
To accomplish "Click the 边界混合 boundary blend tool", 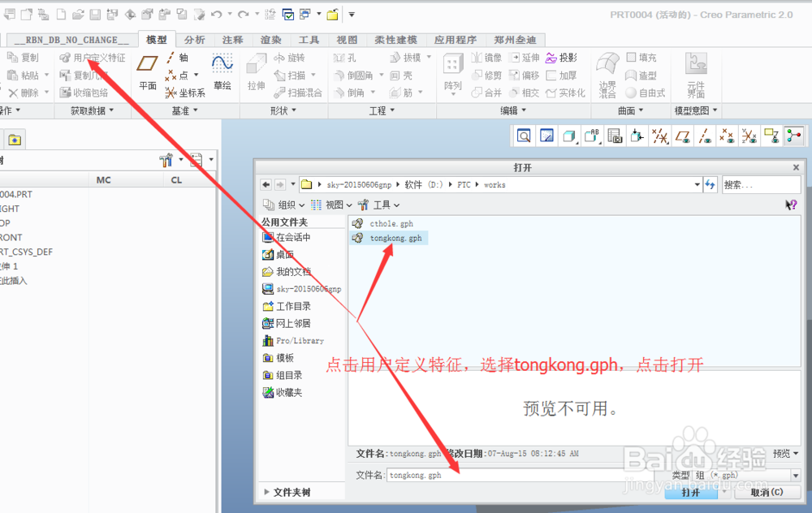I will pos(607,75).
